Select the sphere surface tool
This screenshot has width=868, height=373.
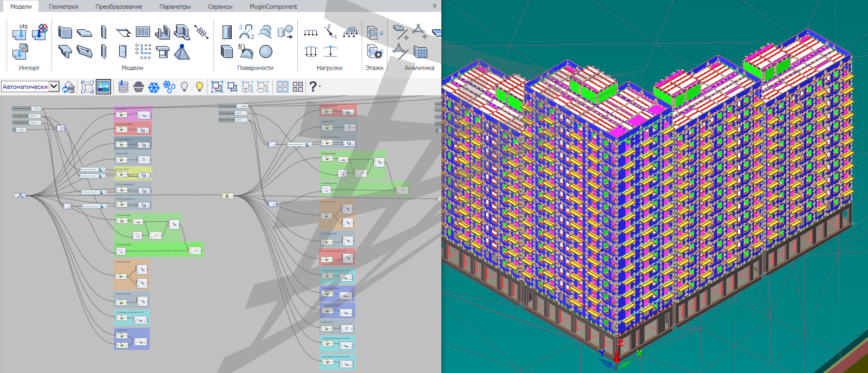(x=266, y=52)
